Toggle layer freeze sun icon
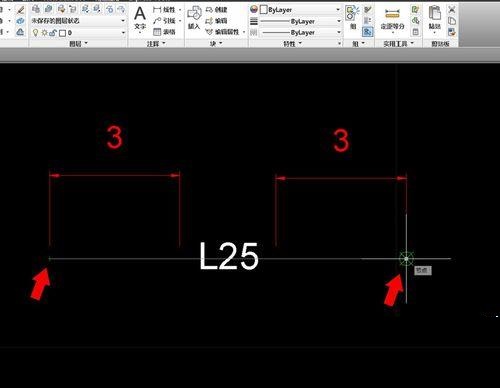The image size is (500, 388). [44, 33]
